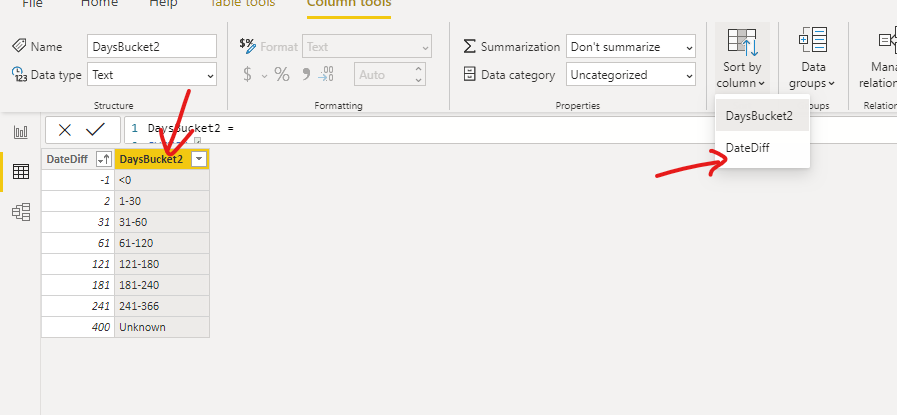
Task: Click the cell containing 181-240
Action: pyautogui.click(x=162, y=285)
